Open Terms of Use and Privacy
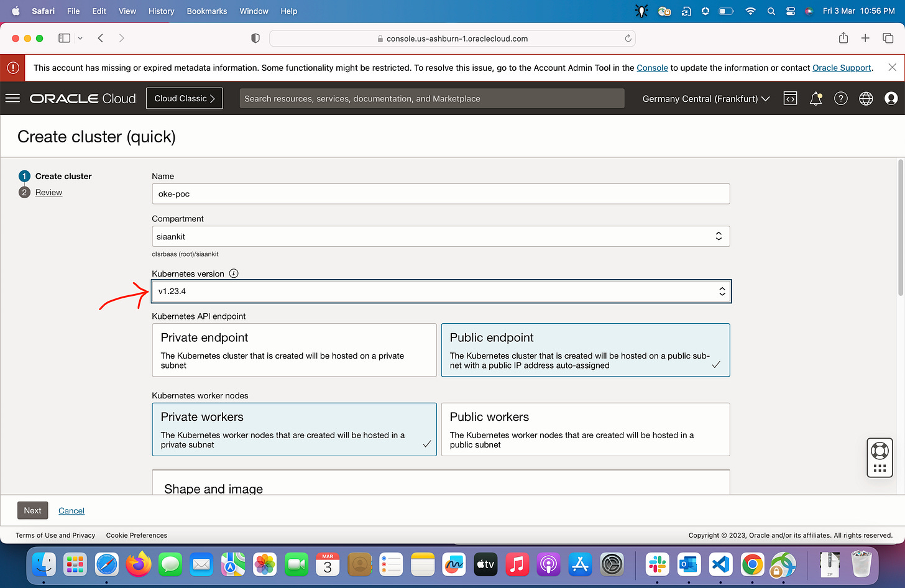Viewport: 905px width, 588px height. pos(55,535)
